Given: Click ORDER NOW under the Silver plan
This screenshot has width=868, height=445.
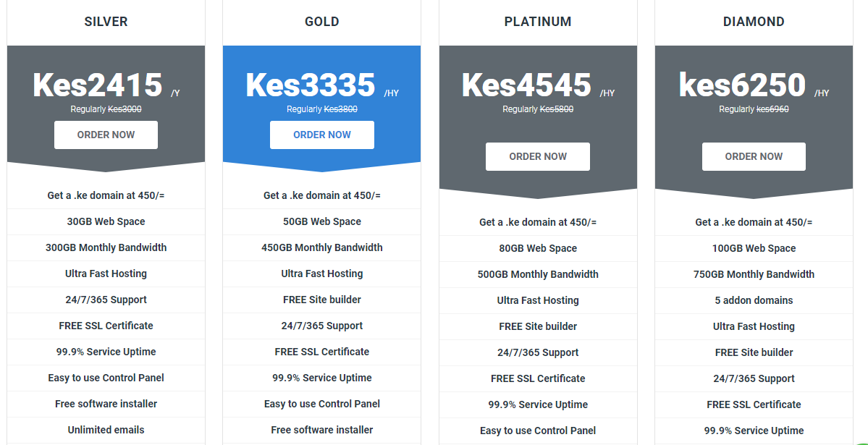Looking at the screenshot, I should pos(106,135).
